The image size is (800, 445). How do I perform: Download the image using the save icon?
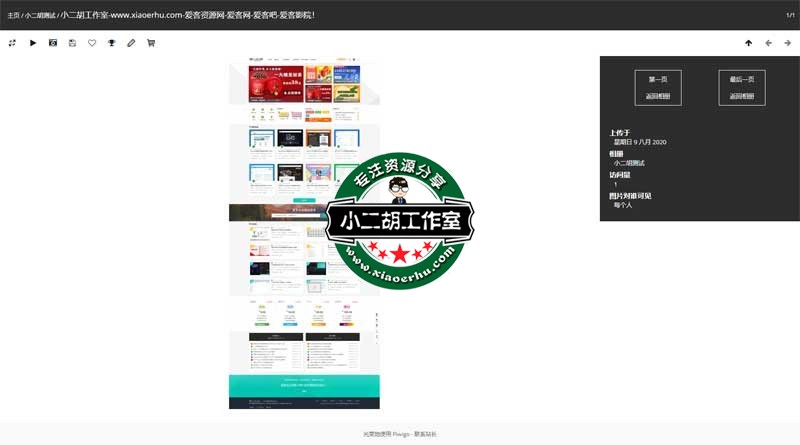(73, 43)
